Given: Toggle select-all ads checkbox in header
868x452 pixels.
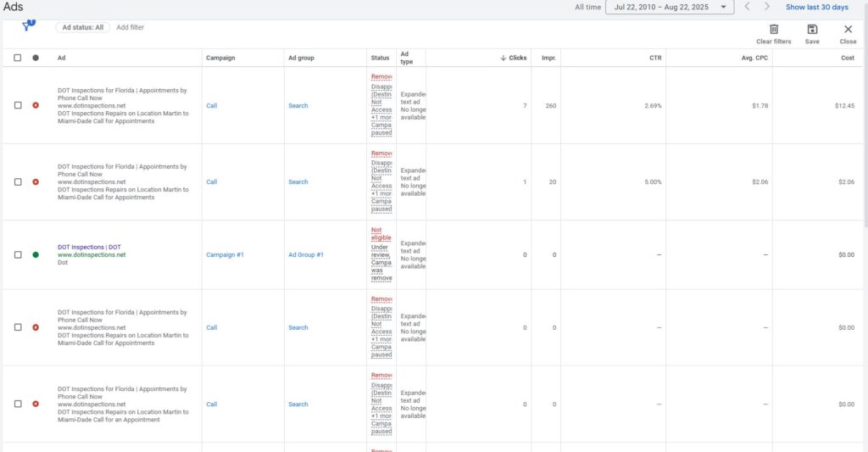Looking at the screenshot, I should [18, 58].
